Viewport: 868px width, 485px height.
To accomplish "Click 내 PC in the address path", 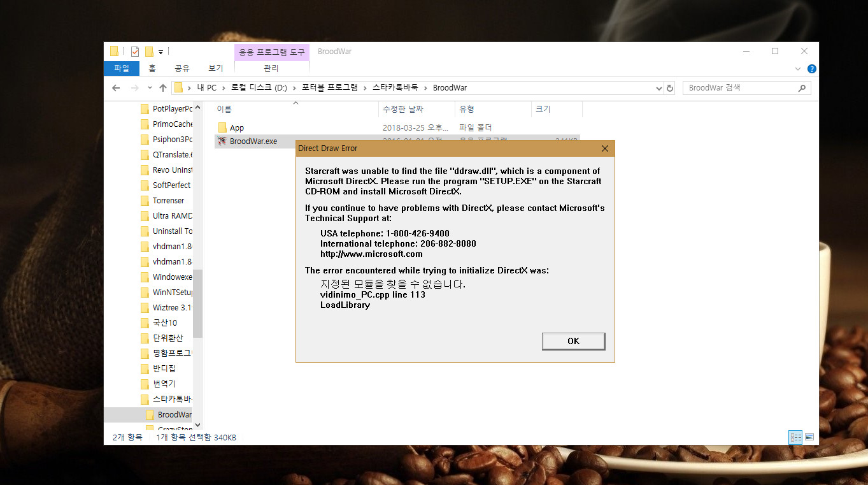I will (207, 88).
